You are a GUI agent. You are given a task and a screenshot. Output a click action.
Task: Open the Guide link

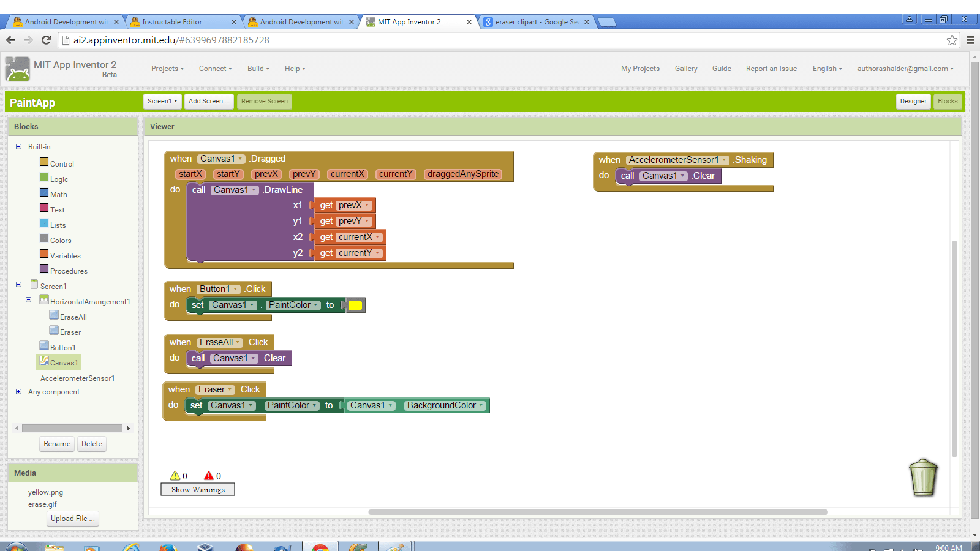pyautogui.click(x=722, y=69)
